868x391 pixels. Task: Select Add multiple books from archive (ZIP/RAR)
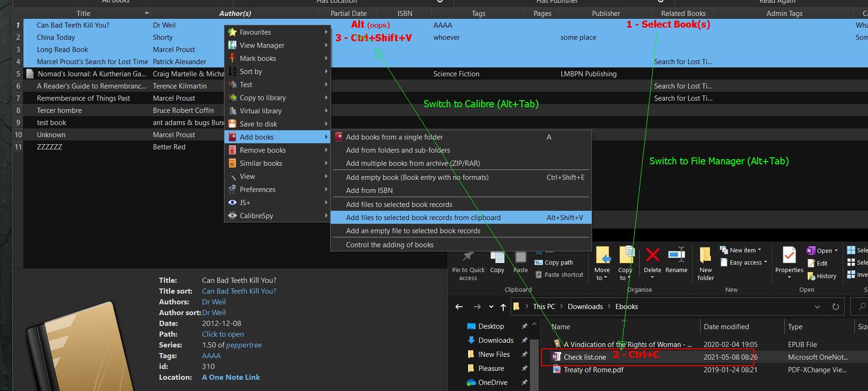tap(461, 163)
